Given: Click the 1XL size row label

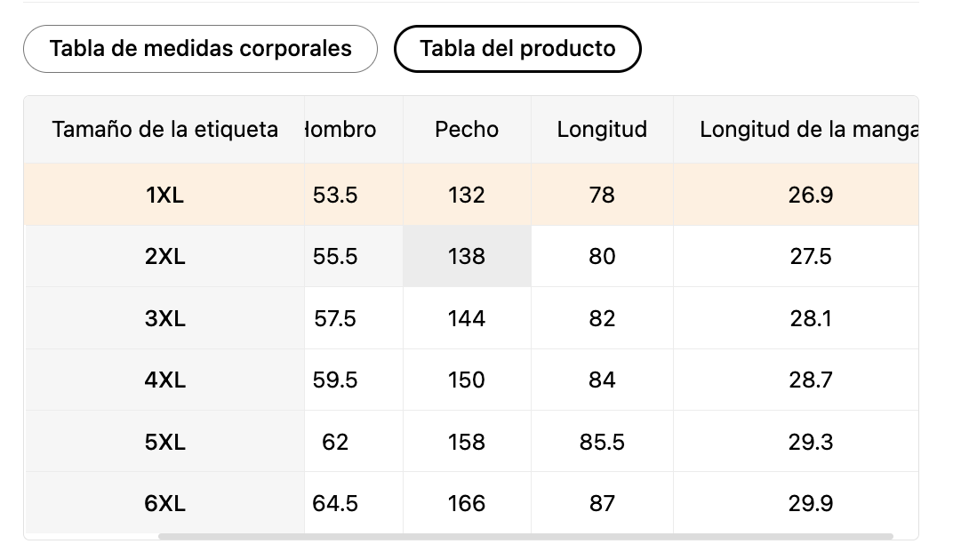Looking at the screenshot, I should click(x=164, y=196).
